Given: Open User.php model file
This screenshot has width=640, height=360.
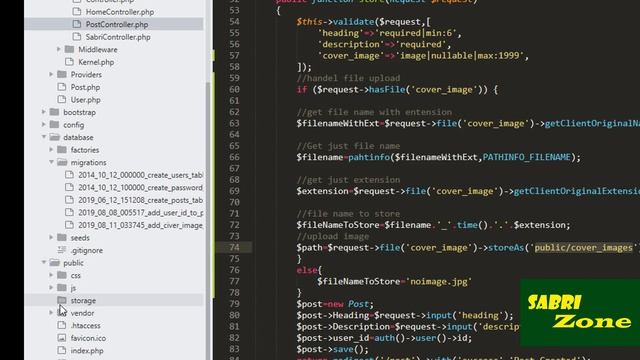Looking at the screenshot, I should [x=85, y=100].
